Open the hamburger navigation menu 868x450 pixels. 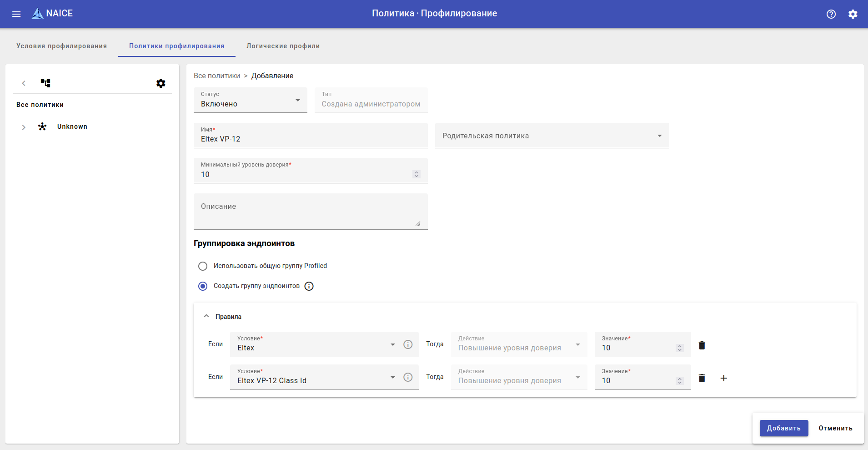[16, 14]
